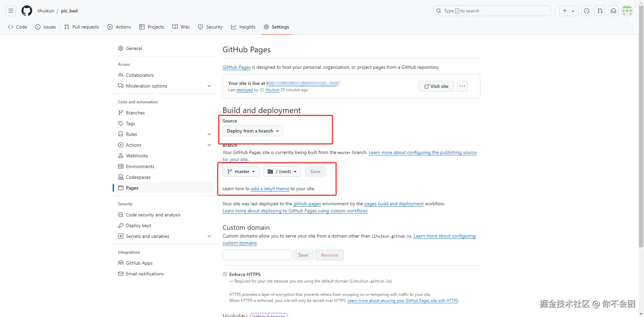
Task: Switch to the Insights tab
Action: click(243, 27)
